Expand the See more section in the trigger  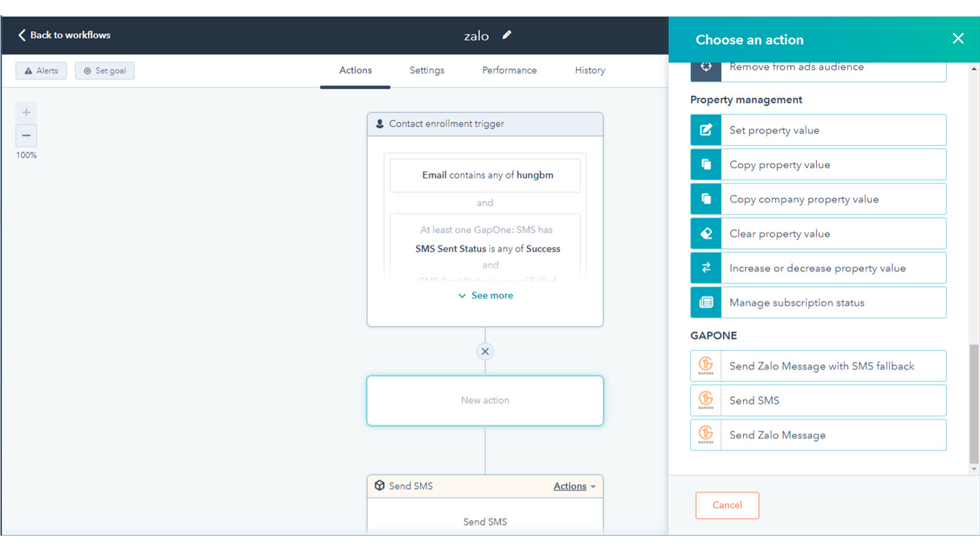tap(484, 295)
